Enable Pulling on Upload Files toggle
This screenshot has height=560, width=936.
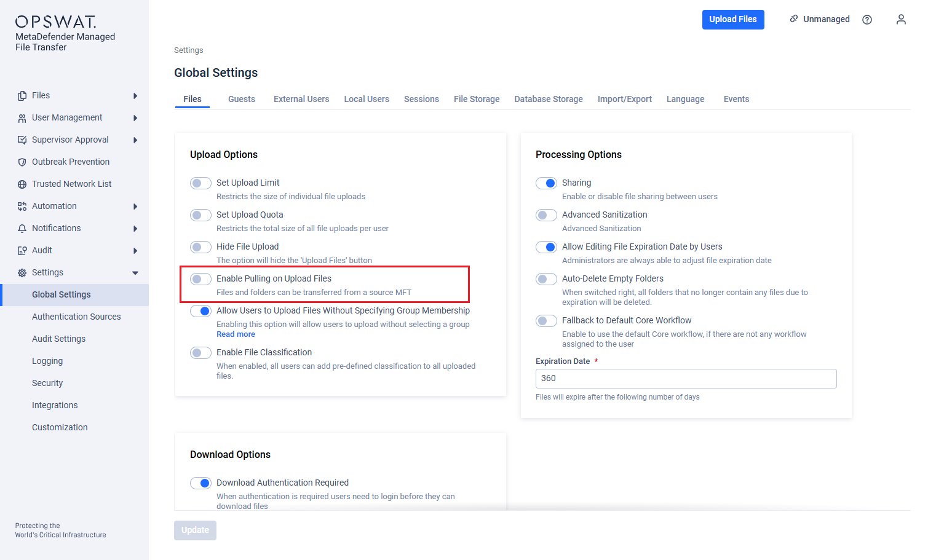200,279
